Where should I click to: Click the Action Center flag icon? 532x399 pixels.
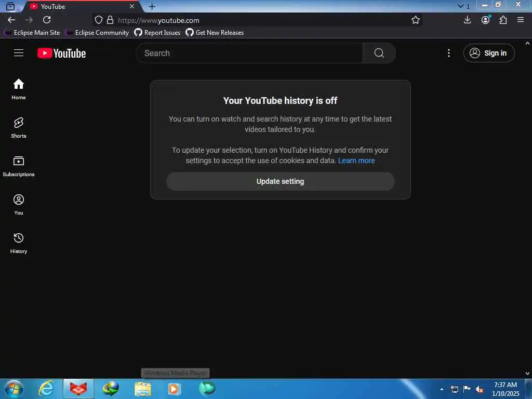(467, 389)
